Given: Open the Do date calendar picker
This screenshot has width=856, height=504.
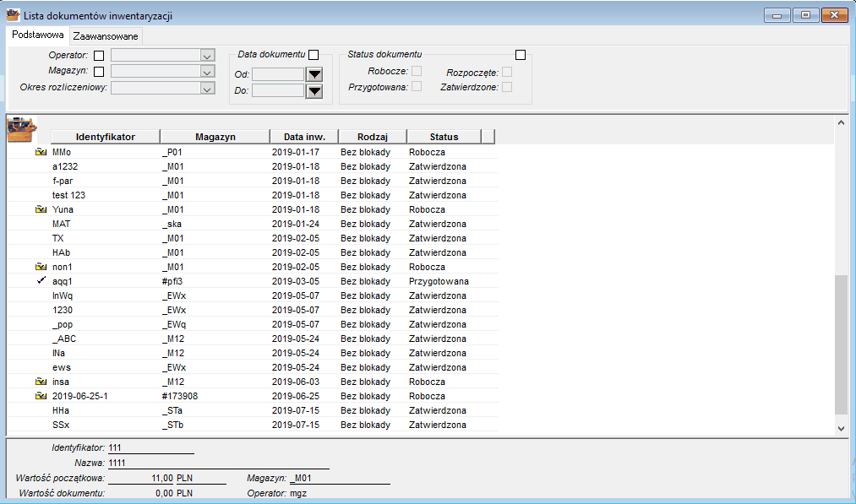Looking at the screenshot, I should (x=314, y=90).
